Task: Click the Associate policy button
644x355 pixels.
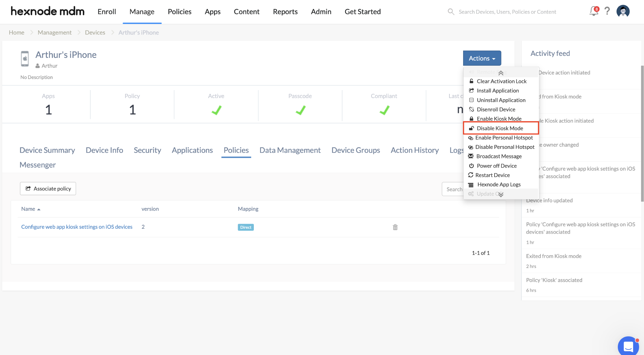Action: point(48,188)
